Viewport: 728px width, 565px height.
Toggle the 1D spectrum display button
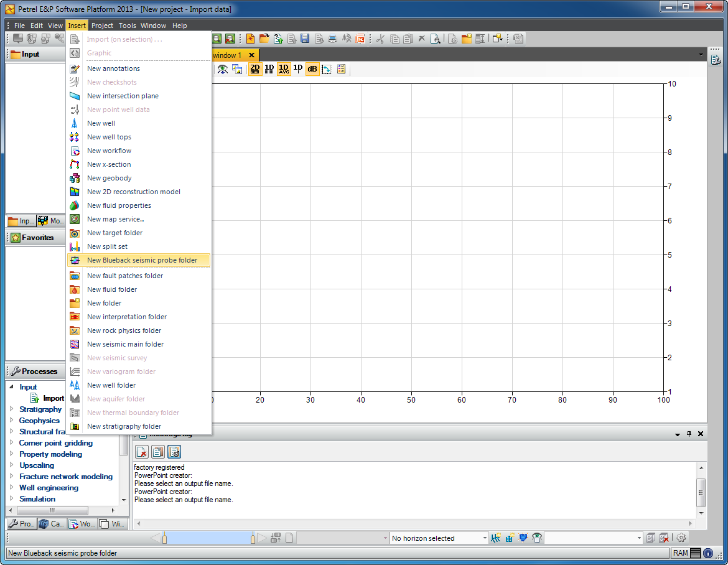click(x=269, y=69)
